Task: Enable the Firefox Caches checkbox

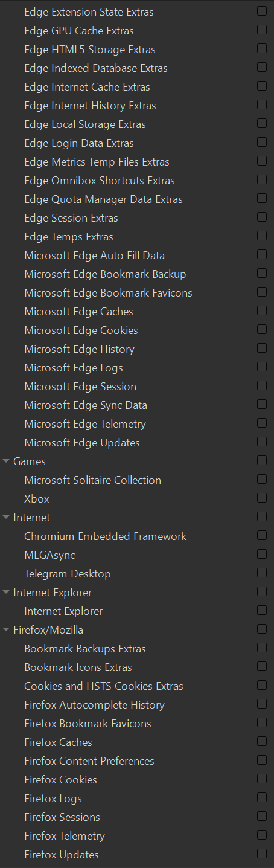Action: (x=262, y=741)
